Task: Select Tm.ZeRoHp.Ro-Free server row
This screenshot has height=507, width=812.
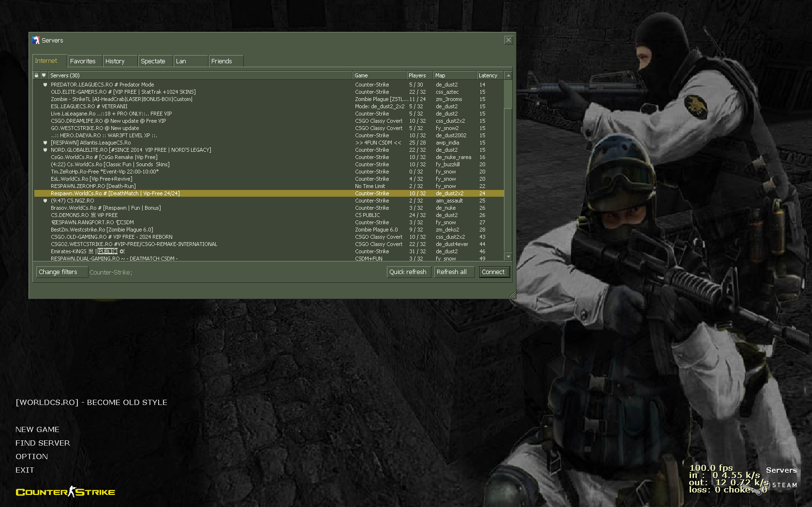Action: 269,172
